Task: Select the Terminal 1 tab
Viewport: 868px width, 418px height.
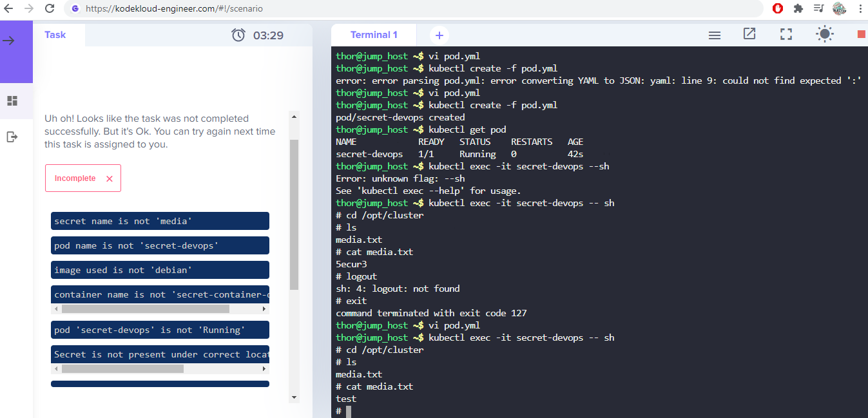Action: (x=374, y=35)
